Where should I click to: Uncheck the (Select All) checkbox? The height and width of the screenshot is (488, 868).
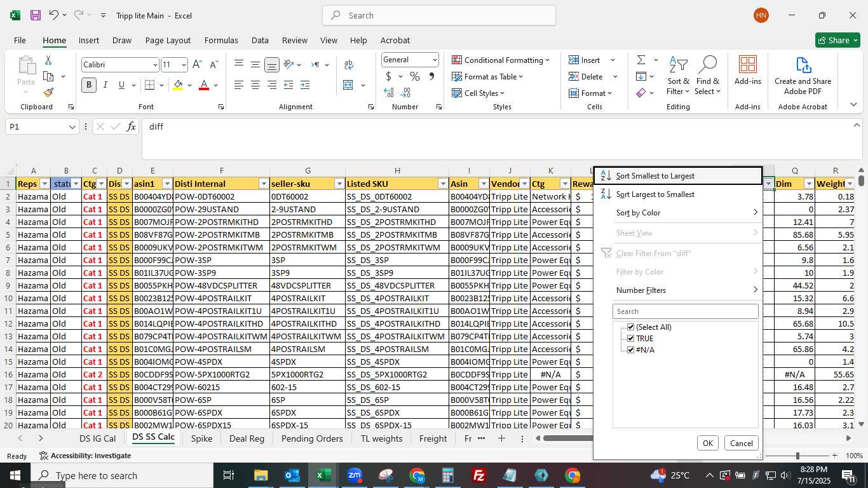pyautogui.click(x=630, y=327)
